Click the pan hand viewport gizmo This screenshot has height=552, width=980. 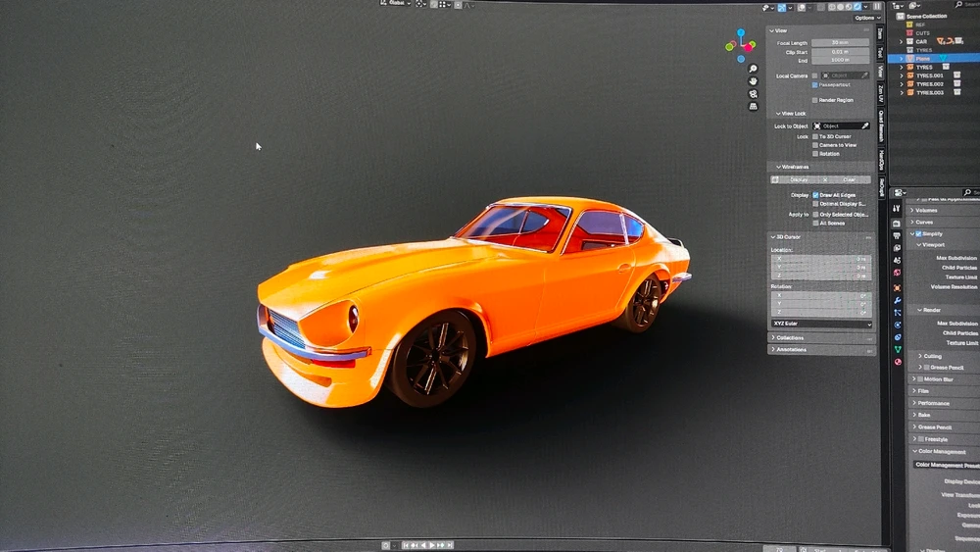pos(753,81)
